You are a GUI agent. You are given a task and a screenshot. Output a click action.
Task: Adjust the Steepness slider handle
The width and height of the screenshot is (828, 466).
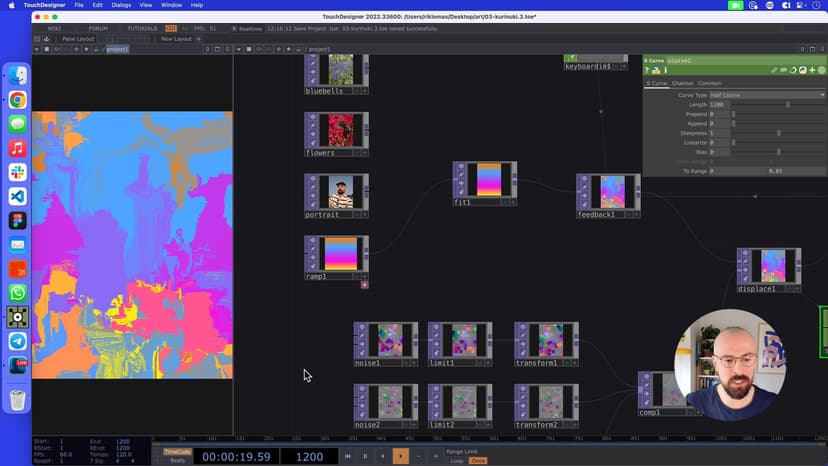[x=779, y=133]
